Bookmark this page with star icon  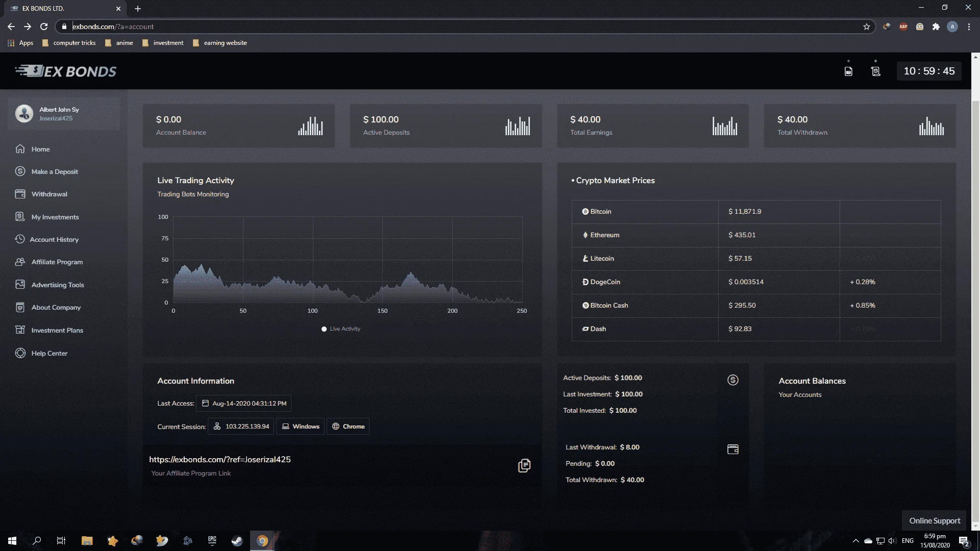[x=867, y=27]
